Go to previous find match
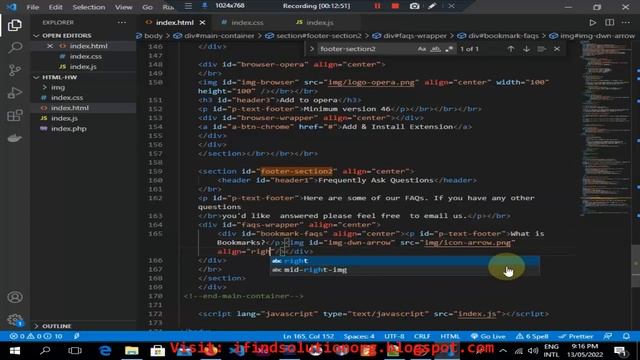The image size is (640, 360). 511,49
